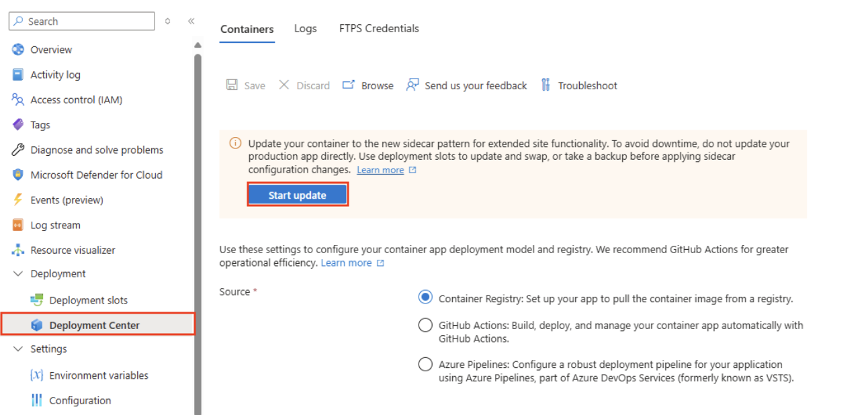Open the Activity log
This screenshot has height=415, width=868.
54,74
